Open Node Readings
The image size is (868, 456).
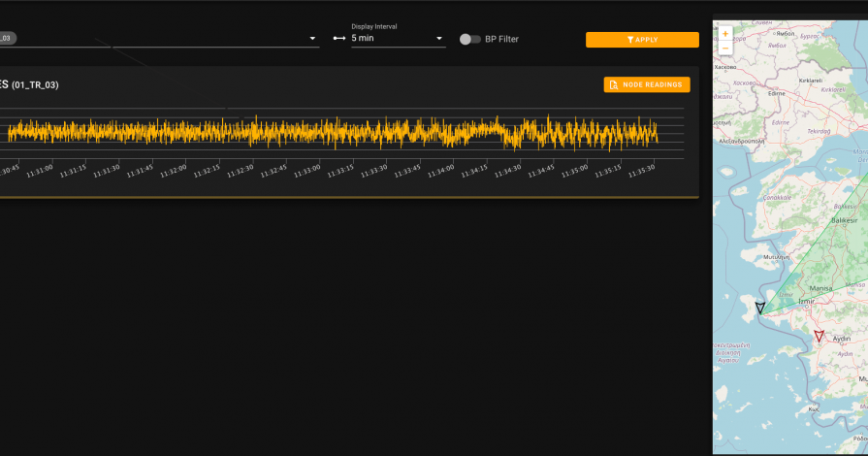click(647, 84)
